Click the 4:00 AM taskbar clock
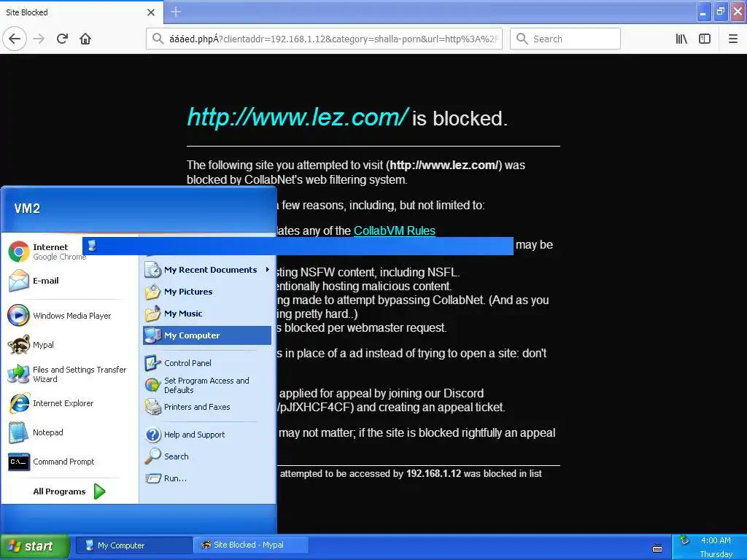The height and width of the screenshot is (560, 747). pos(716,540)
